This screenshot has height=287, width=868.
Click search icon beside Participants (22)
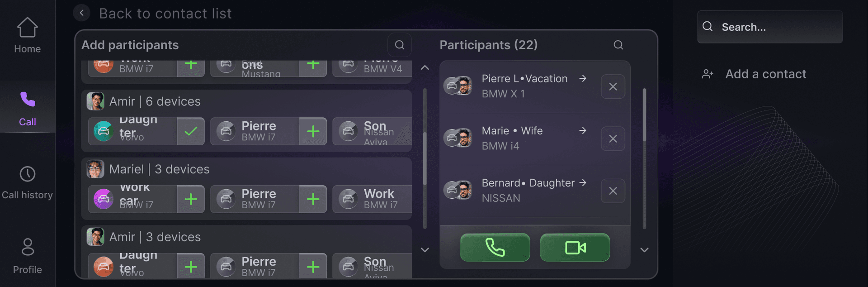pos(618,45)
